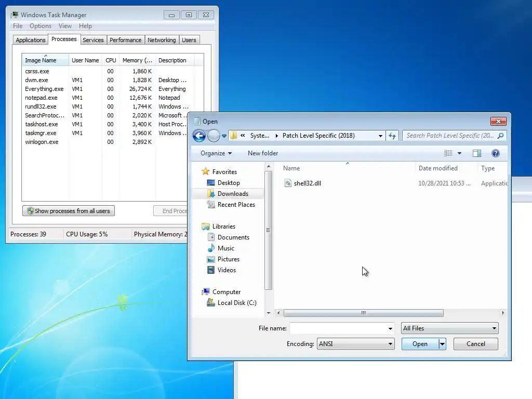
Task: Go back with the Open dialog back arrow
Action: coord(199,136)
